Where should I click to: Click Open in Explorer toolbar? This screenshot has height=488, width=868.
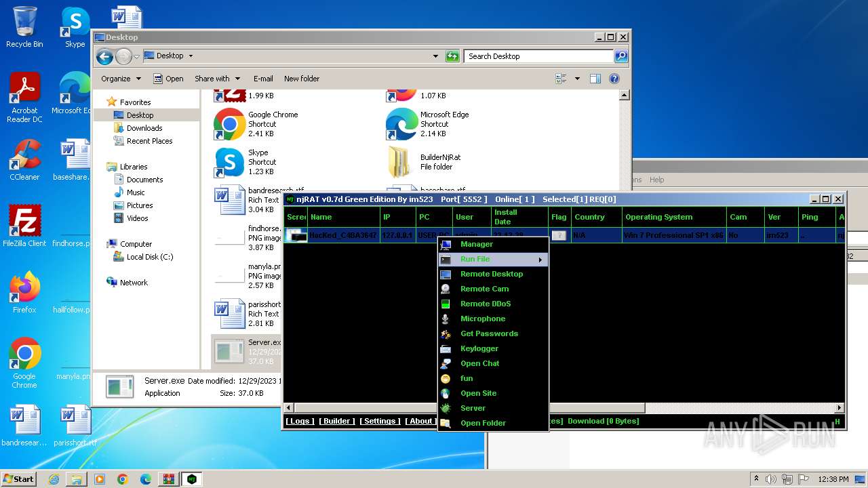coord(168,79)
